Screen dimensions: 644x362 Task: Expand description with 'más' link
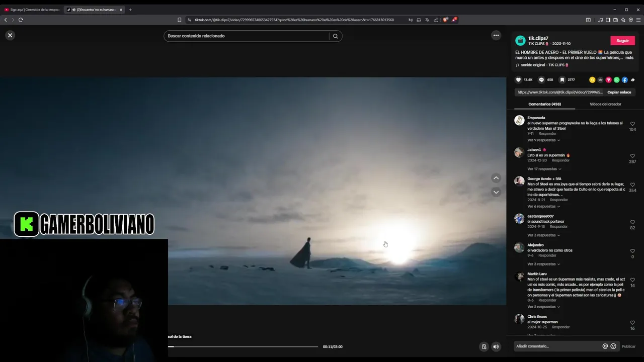click(x=629, y=58)
